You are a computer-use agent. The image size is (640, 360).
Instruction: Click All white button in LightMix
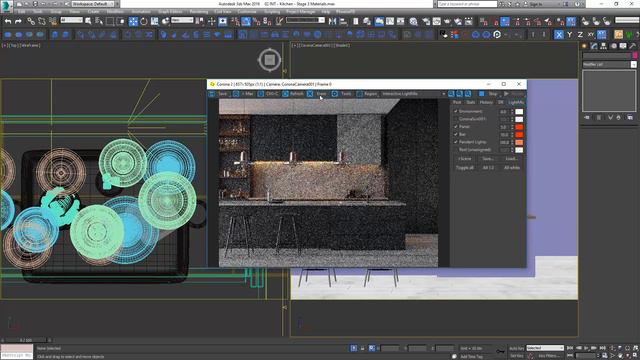click(x=511, y=168)
